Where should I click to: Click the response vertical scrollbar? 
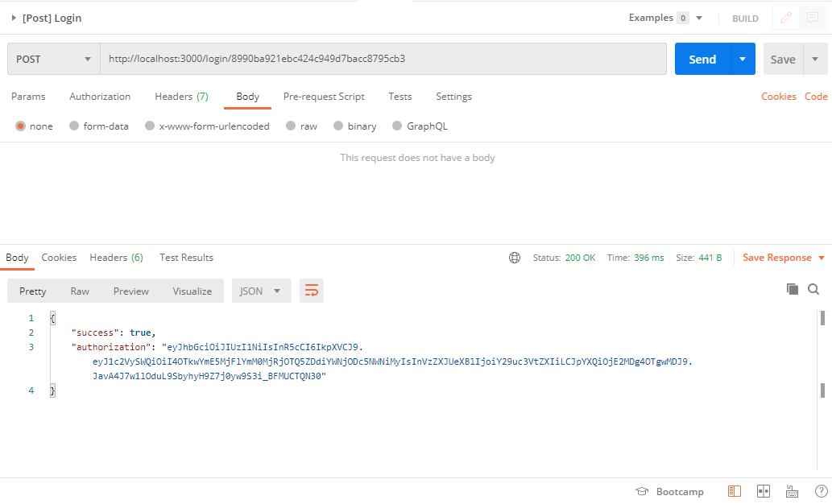(x=822, y=390)
